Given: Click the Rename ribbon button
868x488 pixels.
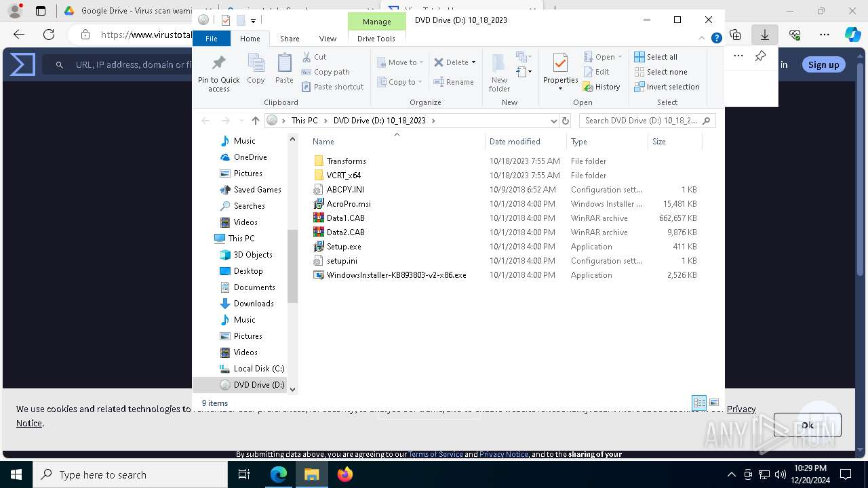Looking at the screenshot, I should click(454, 82).
